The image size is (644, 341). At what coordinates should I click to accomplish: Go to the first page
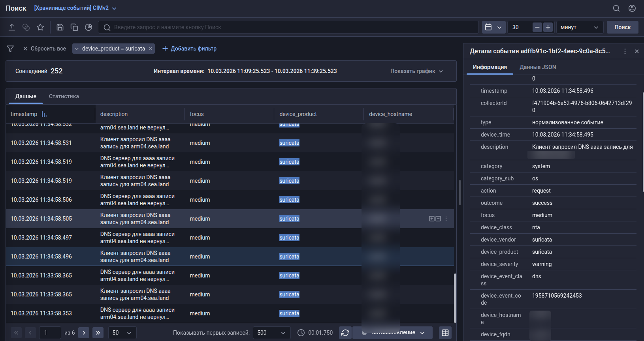pyautogui.click(x=16, y=333)
